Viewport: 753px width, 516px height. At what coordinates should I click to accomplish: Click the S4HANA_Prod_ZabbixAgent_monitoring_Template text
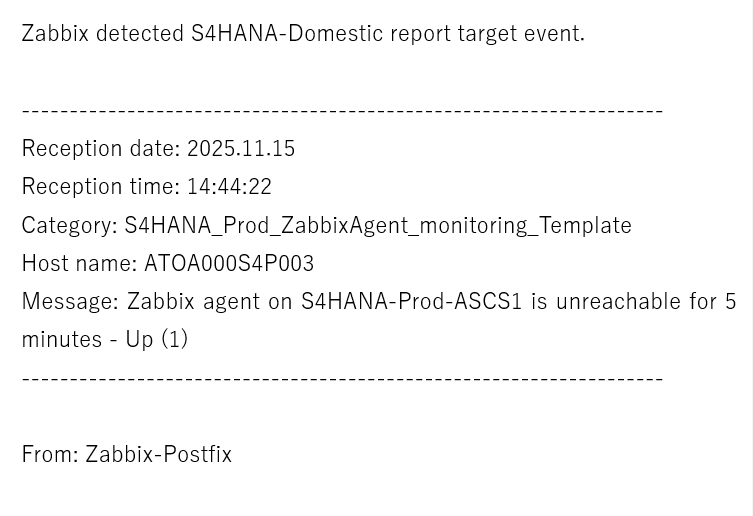tap(378, 225)
